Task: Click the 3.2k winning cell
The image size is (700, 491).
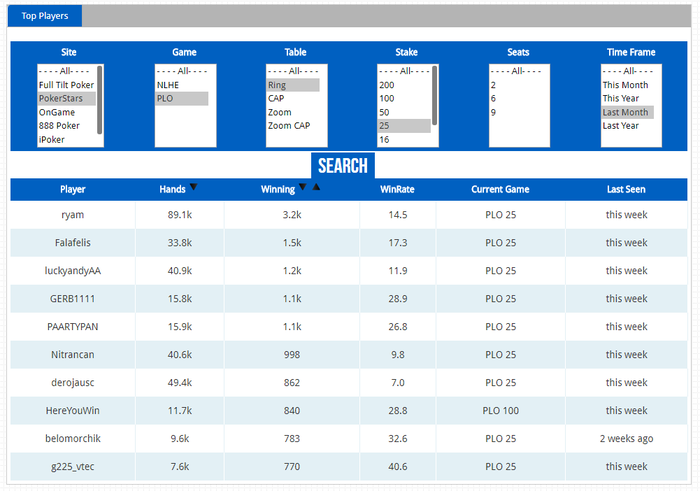Action: pyautogui.click(x=292, y=215)
